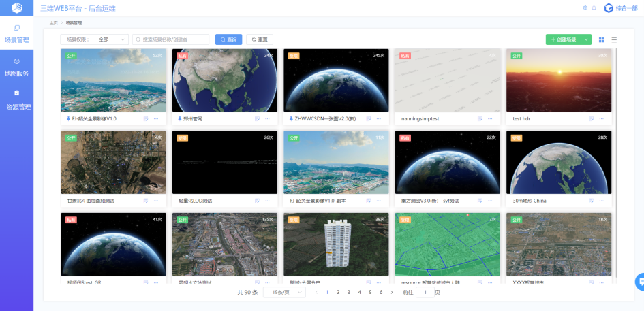644x311 pixels.
Task: Open more options for 30m地形 China
Action: (602, 201)
